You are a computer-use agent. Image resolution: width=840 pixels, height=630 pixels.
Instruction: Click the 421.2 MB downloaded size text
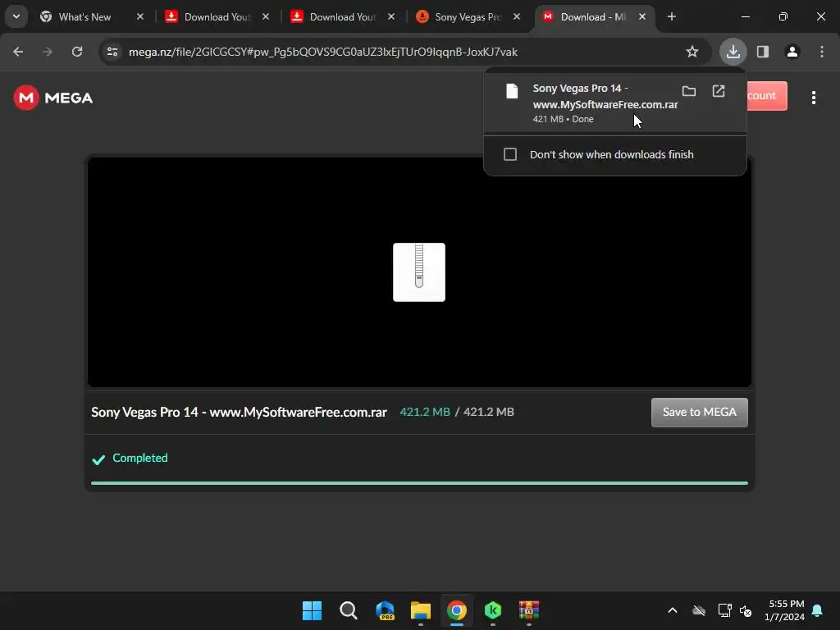point(425,412)
